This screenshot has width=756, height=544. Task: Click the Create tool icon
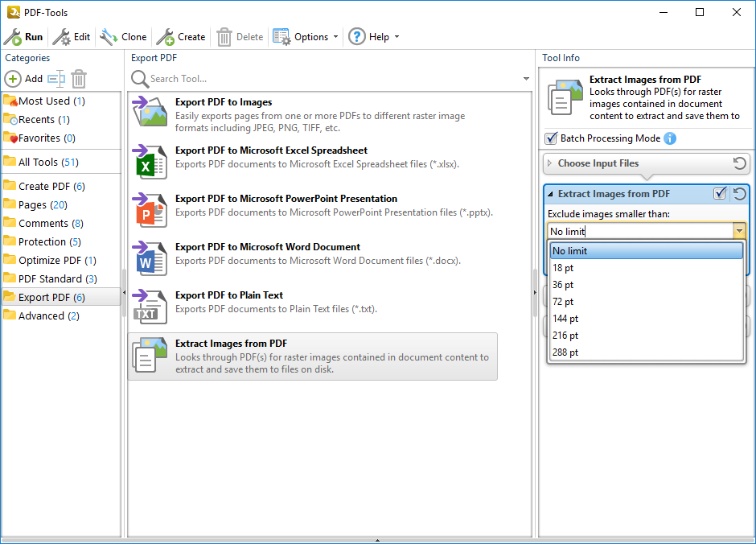166,37
